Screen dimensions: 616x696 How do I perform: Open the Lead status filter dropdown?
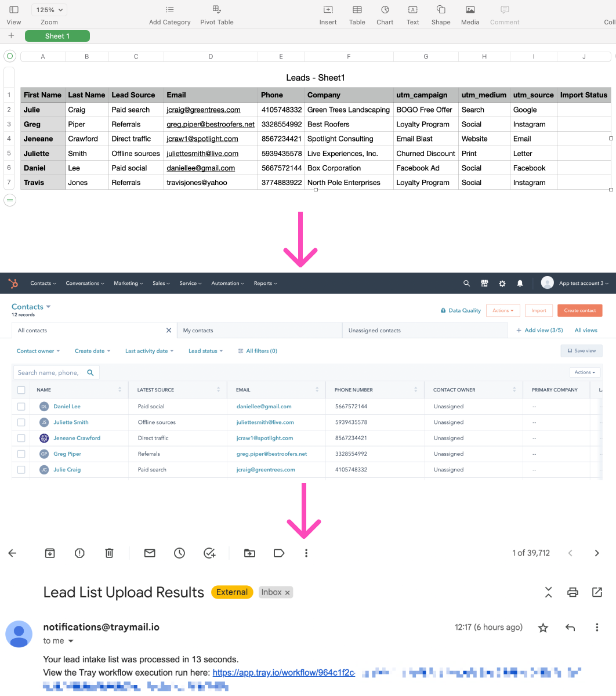click(205, 351)
